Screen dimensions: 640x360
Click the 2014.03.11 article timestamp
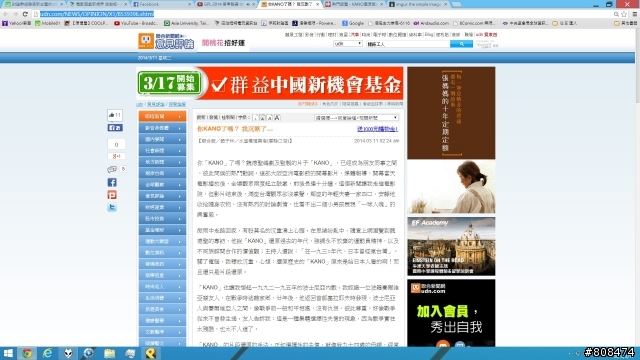click(376, 141)
